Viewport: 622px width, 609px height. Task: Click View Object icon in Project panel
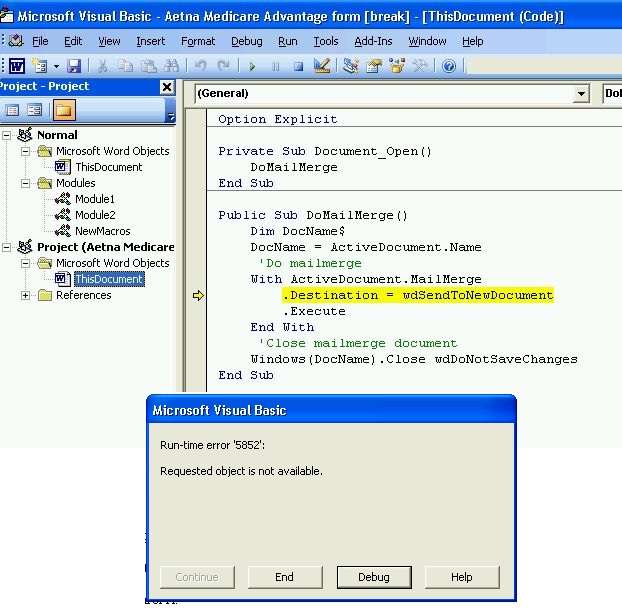pos(35,110)
